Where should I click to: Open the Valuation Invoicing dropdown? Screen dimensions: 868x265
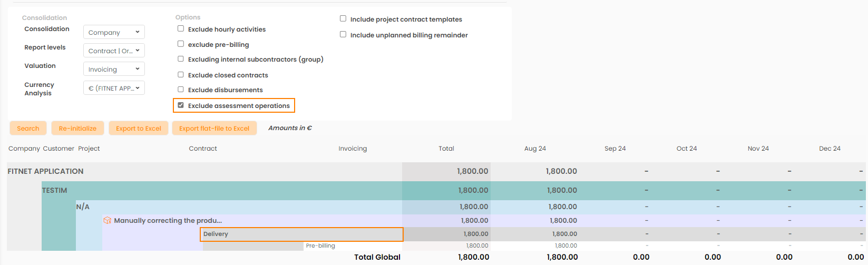click(114, 69)
